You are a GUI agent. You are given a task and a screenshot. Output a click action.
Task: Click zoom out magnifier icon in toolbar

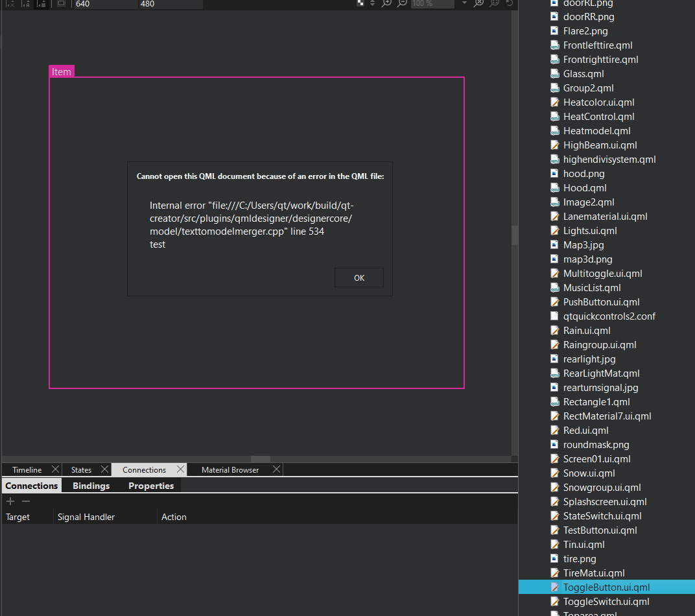403,3
